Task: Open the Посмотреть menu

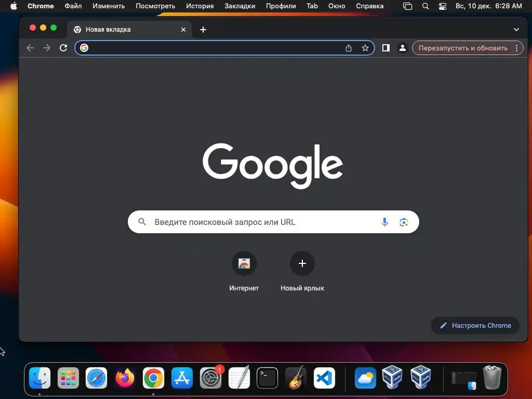Action: point(155,6)
